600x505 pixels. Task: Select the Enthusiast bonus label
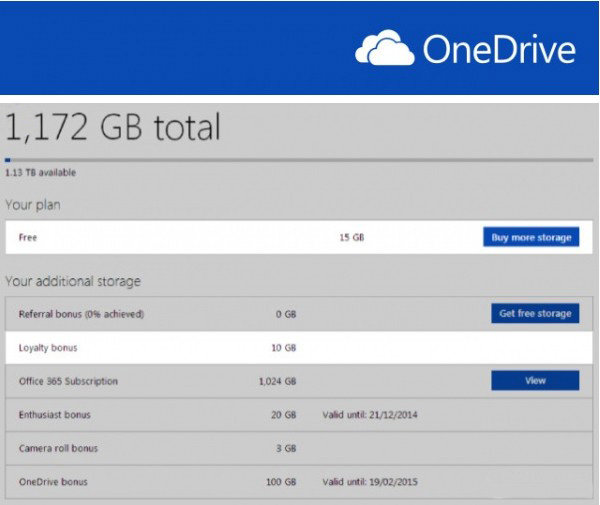pyautogui.click(x=55, y=415)
